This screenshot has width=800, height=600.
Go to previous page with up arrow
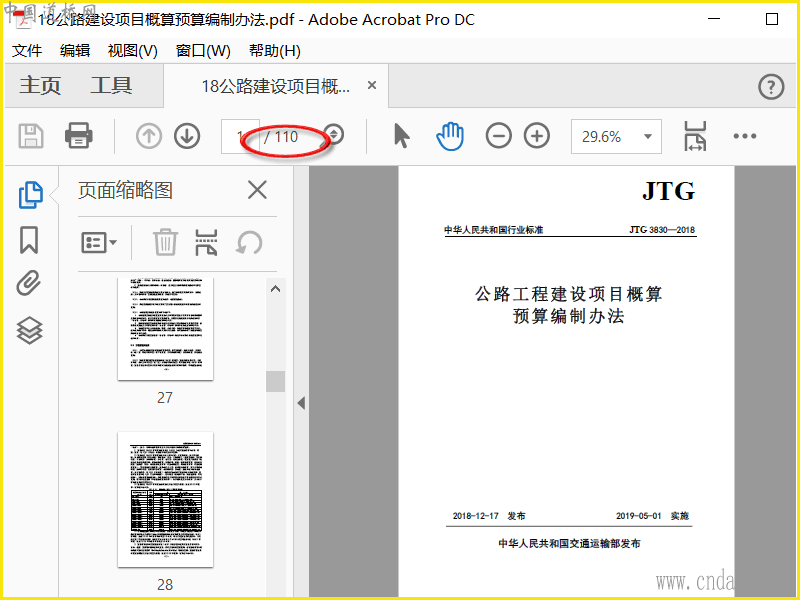coord(149,136)
